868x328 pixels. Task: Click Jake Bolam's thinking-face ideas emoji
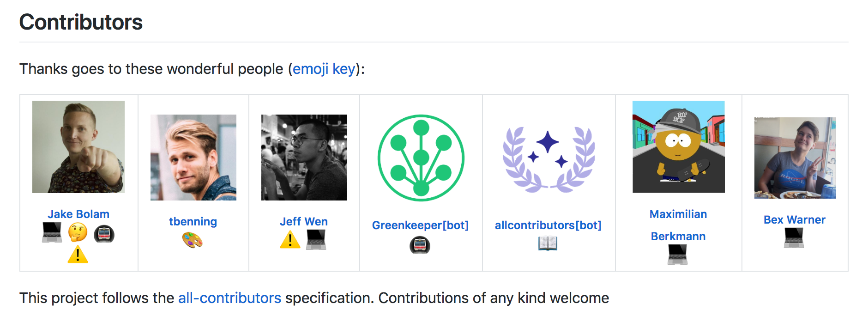[x=78, y=233]
